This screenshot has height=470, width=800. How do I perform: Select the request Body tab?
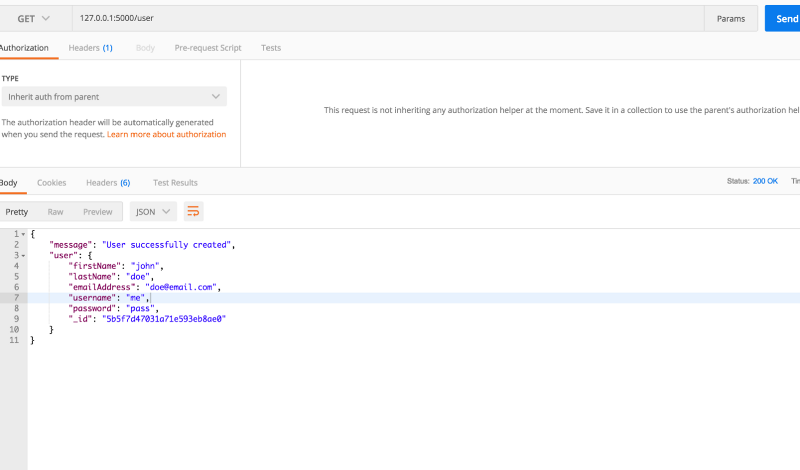[145, 47]
